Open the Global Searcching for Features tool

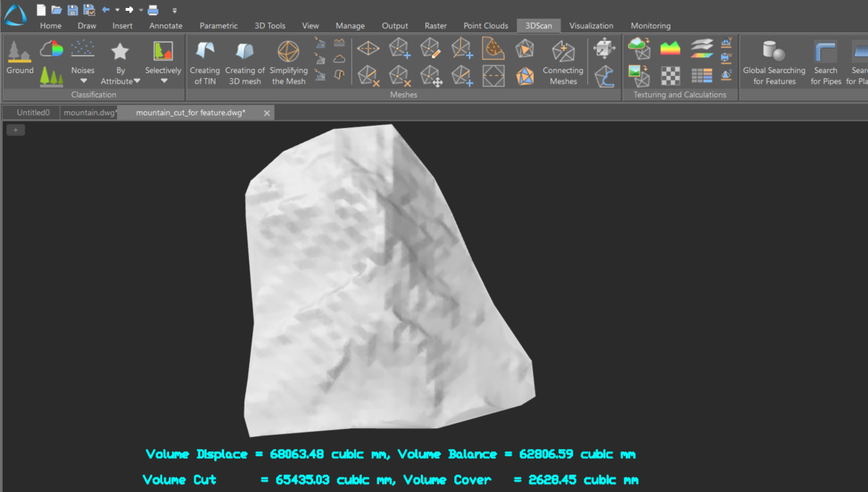(773, 61)
